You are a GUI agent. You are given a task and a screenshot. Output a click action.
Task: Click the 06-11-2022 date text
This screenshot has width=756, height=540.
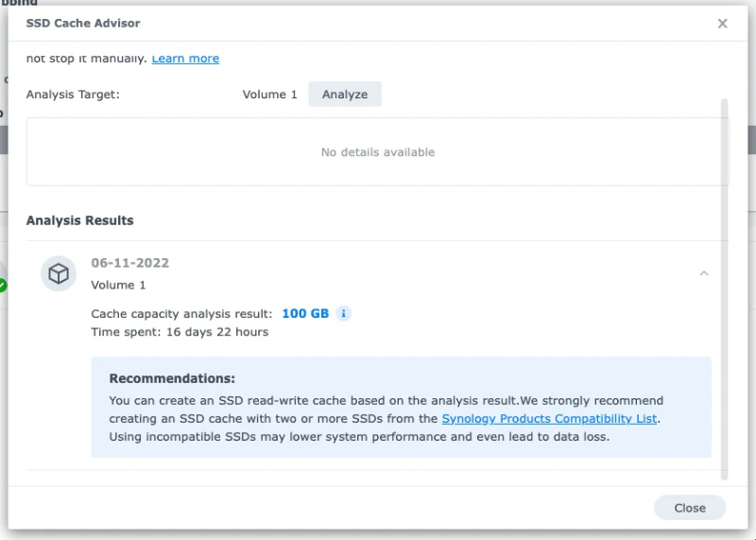tap(130, 263)
